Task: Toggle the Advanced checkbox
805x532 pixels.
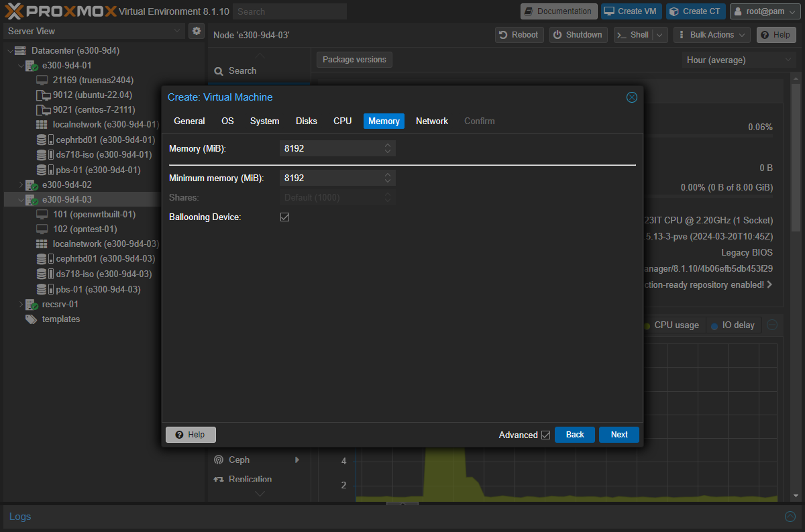Action: coord(545,435)
